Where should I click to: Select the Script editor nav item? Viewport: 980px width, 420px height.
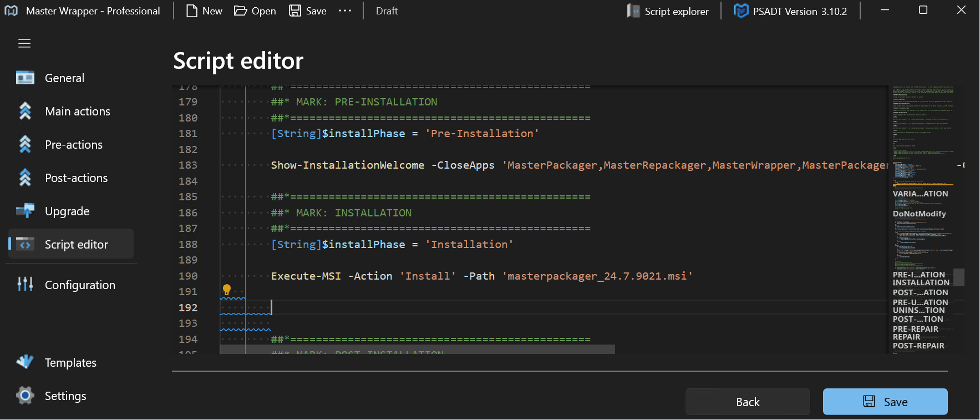(71, 244)
